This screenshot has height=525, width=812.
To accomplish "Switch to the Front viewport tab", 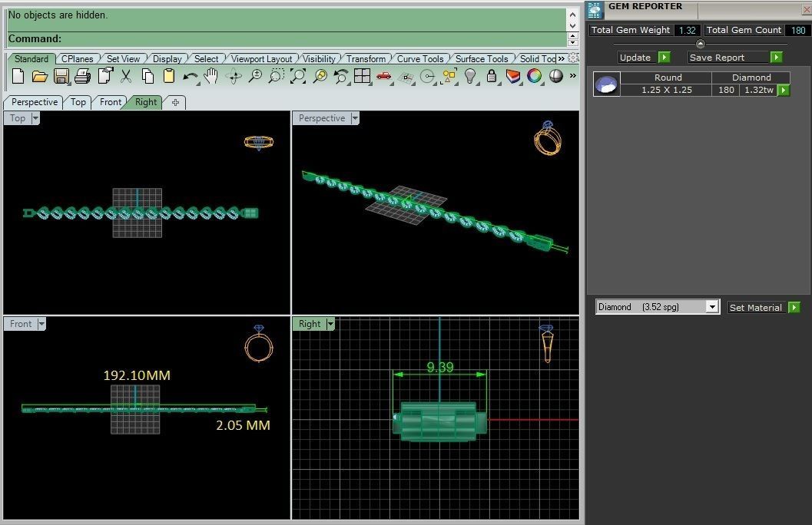I will pyautogui.click(x=111, y=102).
